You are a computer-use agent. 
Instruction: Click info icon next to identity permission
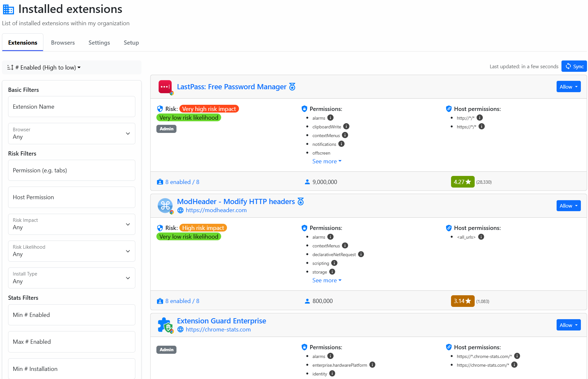332,374
